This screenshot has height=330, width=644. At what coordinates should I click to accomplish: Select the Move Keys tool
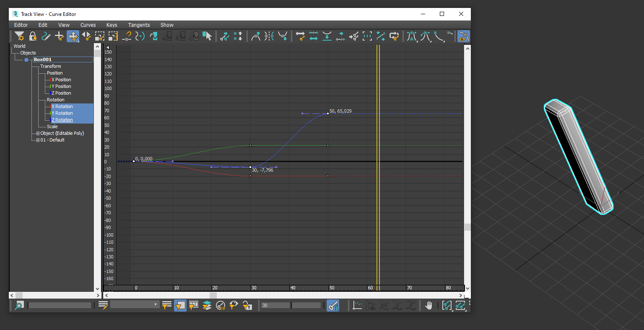point(73,36)
